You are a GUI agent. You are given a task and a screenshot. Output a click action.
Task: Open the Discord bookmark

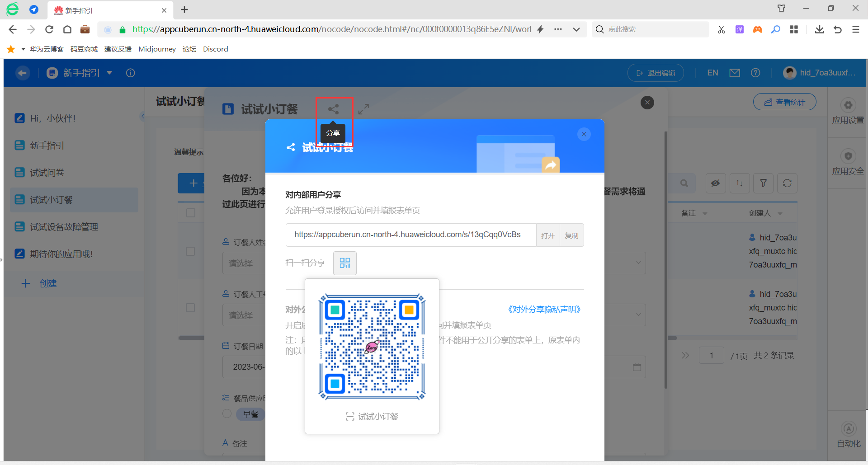[x=215, y=49]
